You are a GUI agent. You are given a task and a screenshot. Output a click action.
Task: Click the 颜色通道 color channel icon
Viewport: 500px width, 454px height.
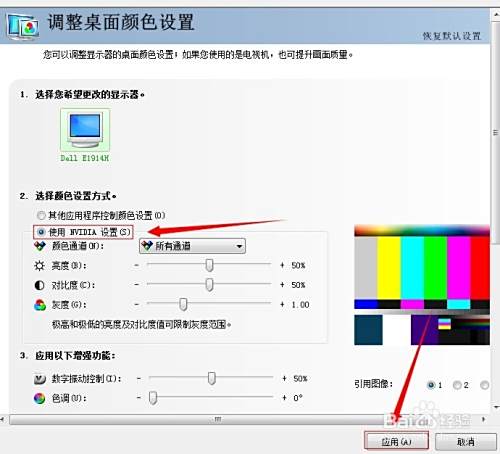40,246
